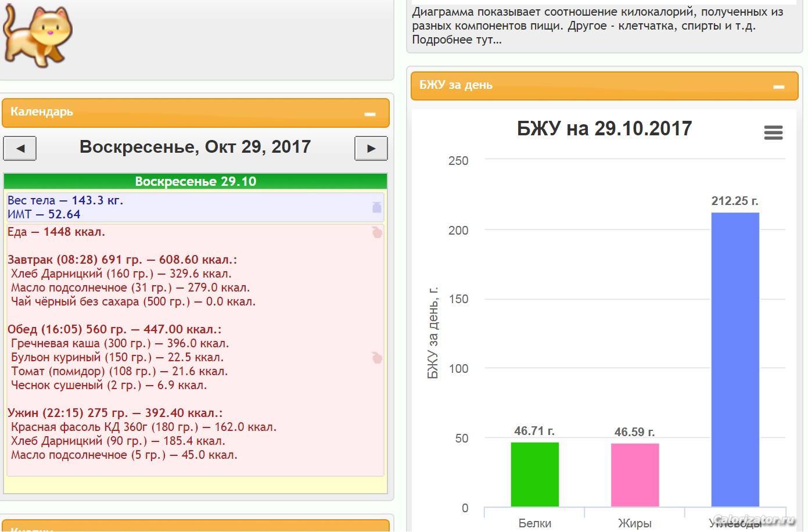This screenshot has width=808, height=532.
Task: Click the green Белки bar
Action: 535,475
